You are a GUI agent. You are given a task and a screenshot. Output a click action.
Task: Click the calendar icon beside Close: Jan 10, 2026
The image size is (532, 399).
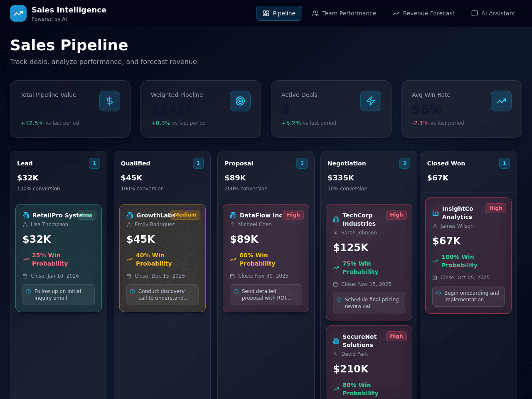click(x=25, y=276)
